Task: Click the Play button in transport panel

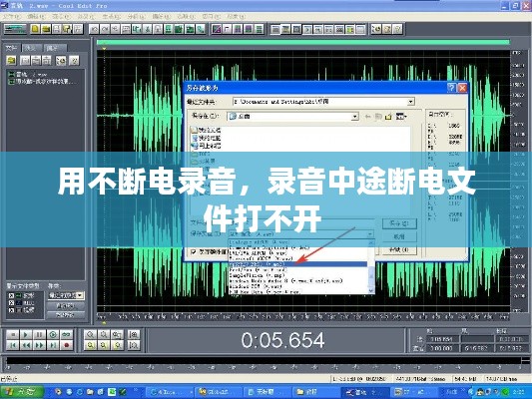Action: (26, 335)
